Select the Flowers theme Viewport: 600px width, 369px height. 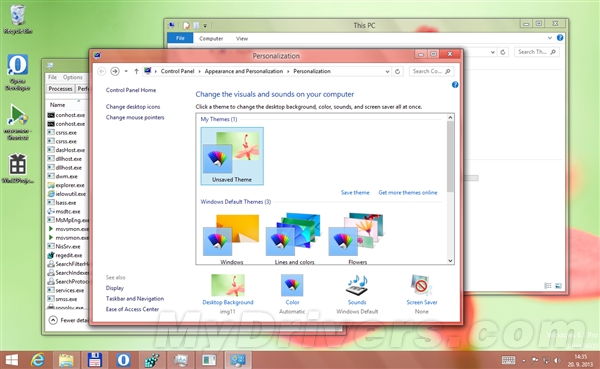357,239
